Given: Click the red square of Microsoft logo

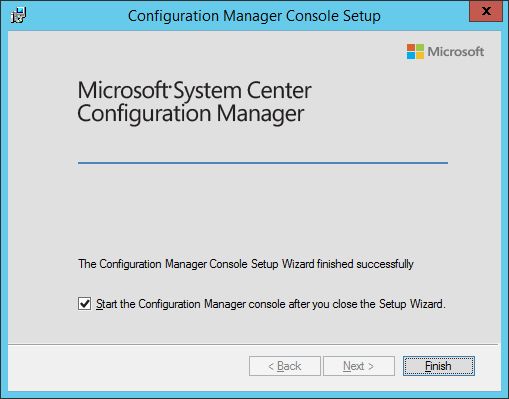Looking at the screenshot, I should (x=411, y=47).
